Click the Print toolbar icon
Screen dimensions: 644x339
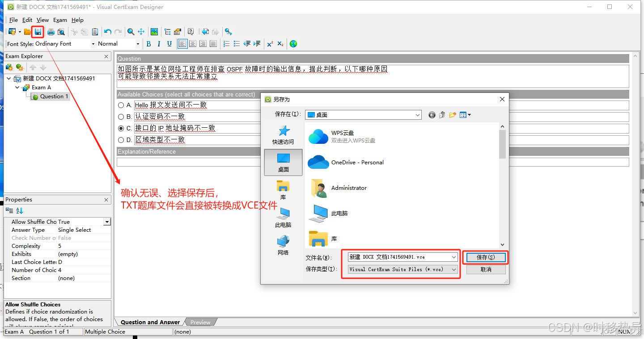click(51, 32)
